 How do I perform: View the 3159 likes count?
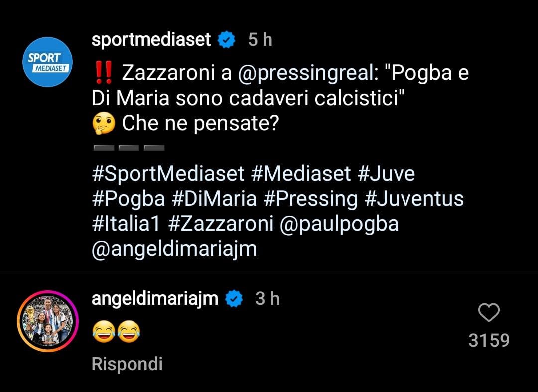(489, 341)
